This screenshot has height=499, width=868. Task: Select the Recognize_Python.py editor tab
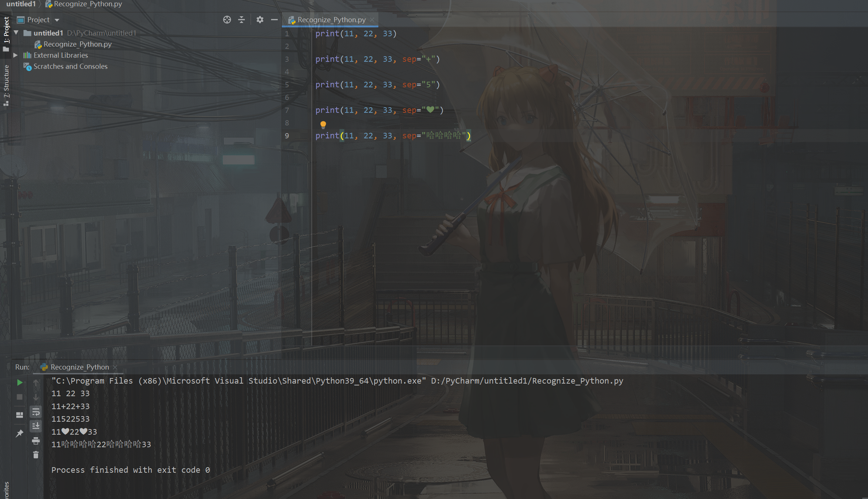[x=331, y=20]
